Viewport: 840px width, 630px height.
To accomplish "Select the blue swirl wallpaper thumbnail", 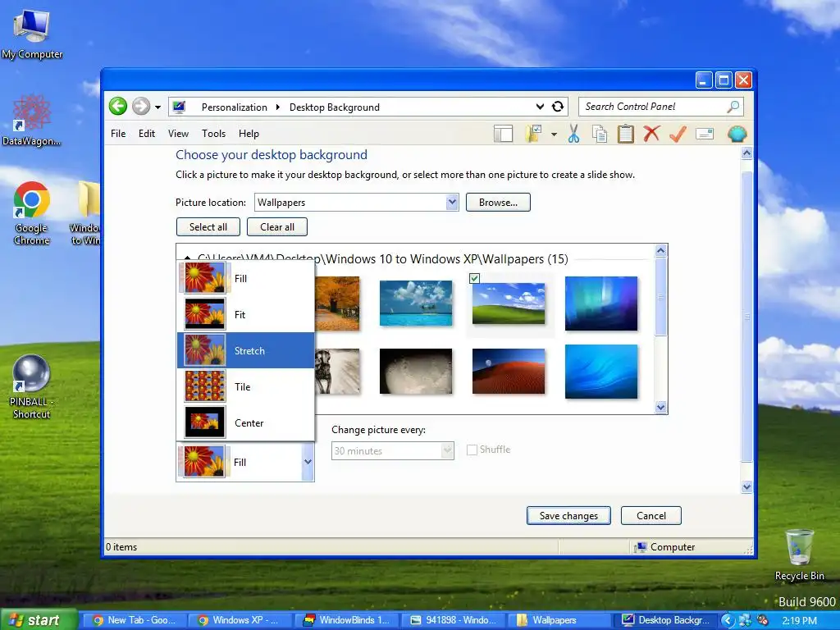I will [x=601, y=372].
